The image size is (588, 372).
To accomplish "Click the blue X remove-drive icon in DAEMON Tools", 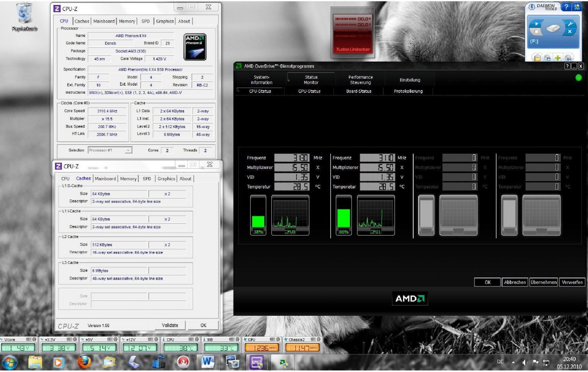I will (x=570, y=32).
